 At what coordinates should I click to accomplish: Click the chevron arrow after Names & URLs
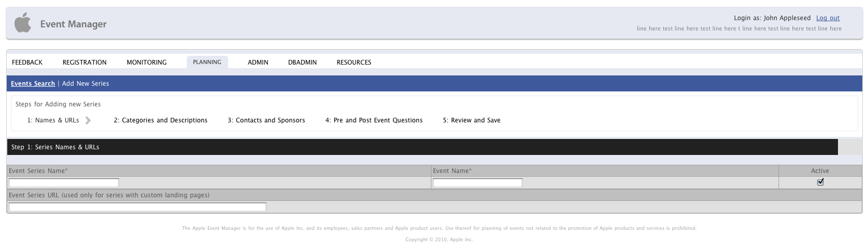tap(88, 120)
